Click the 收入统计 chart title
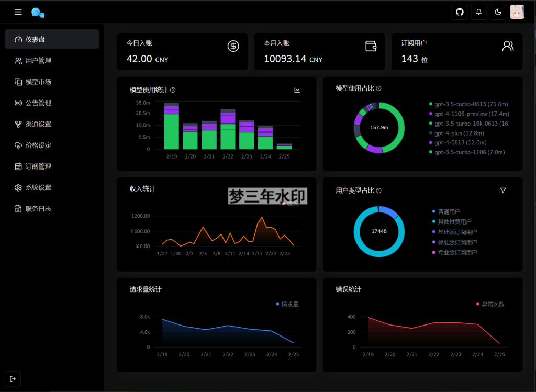The image size is (536, 392). [x=142, y=188]
